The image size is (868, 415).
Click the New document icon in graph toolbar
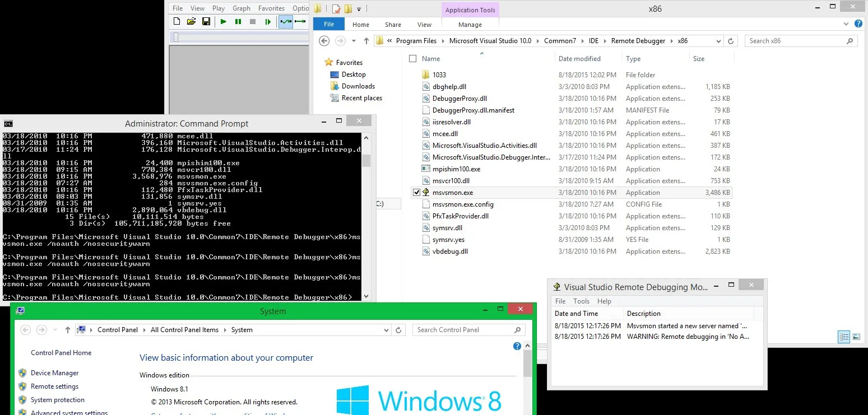click(x=177, y=22)
